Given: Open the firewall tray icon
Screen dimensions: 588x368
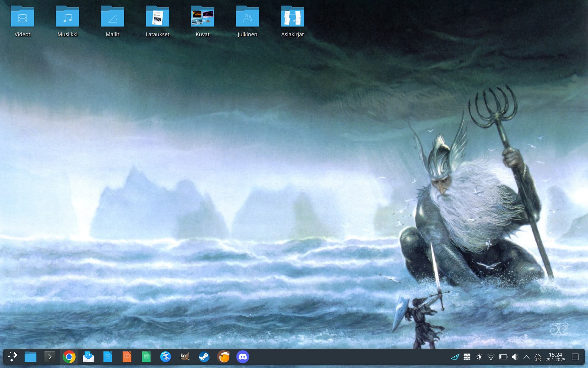Looking at the screenshot, I should [x=467, y=357].
